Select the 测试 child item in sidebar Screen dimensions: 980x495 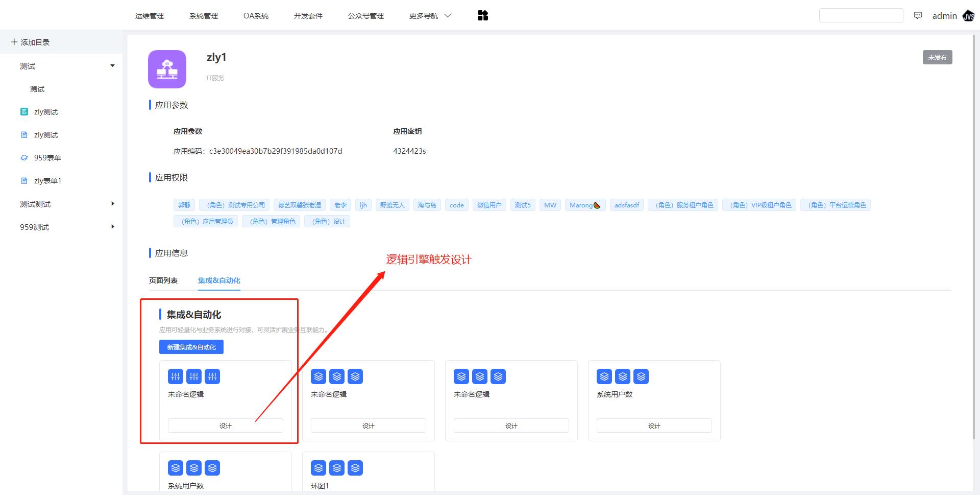point(37,89)
